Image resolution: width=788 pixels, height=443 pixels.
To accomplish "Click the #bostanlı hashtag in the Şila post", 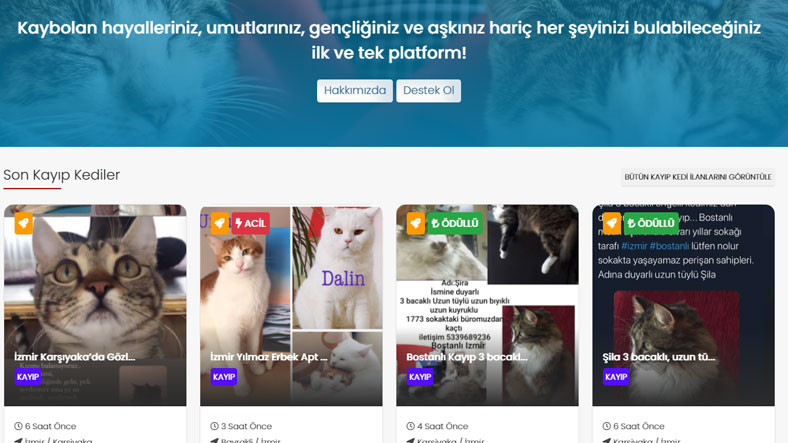I will click(669, 246).
